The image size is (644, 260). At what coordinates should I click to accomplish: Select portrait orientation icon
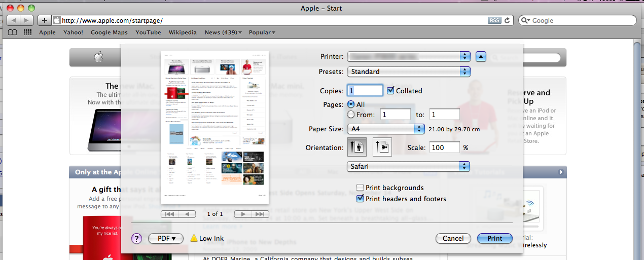tap(356, 147)
